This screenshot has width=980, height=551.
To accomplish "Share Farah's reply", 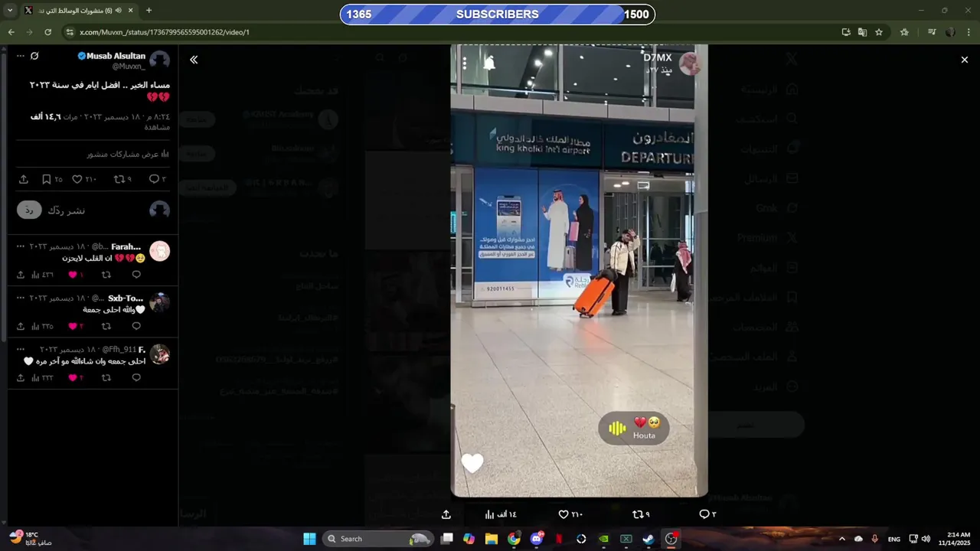I will click(21, 275).
